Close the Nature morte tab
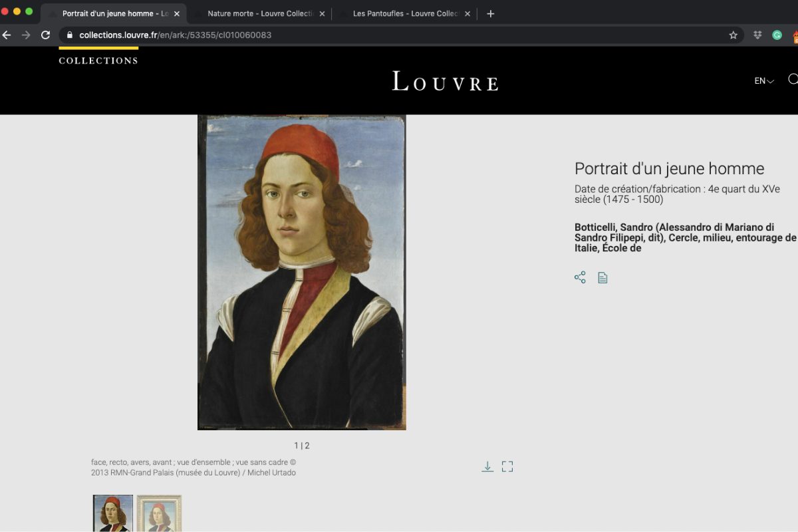798x532 pixels. coord(322,14)
